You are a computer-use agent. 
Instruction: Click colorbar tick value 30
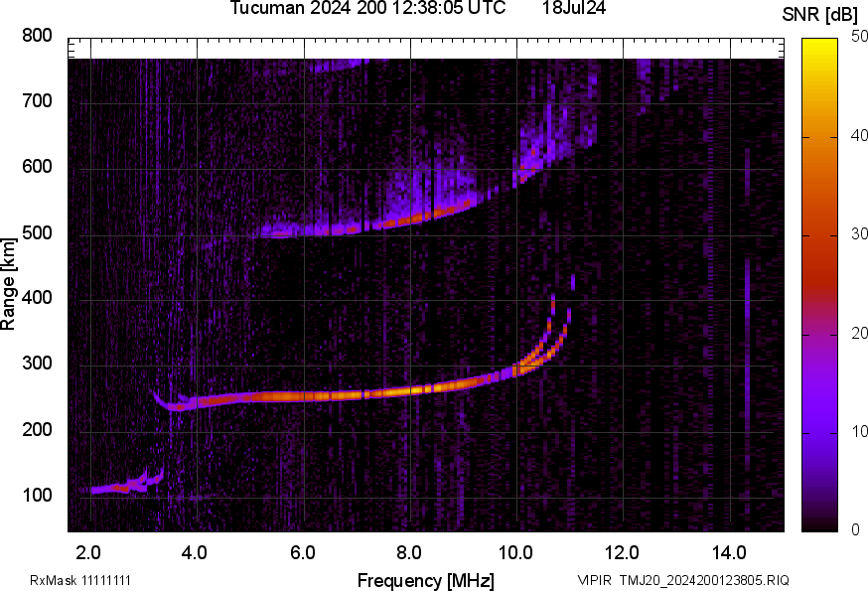click(859, 233)
